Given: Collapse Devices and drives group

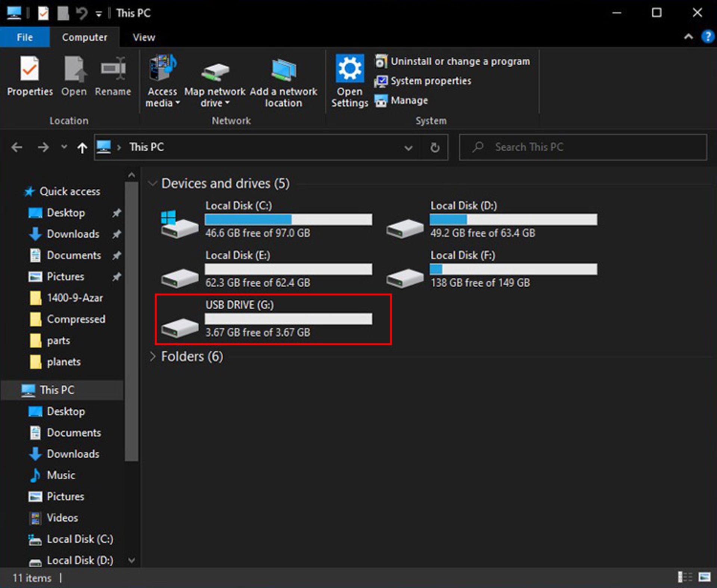Looking at the screenshot, I should click(x=152, y=183).
